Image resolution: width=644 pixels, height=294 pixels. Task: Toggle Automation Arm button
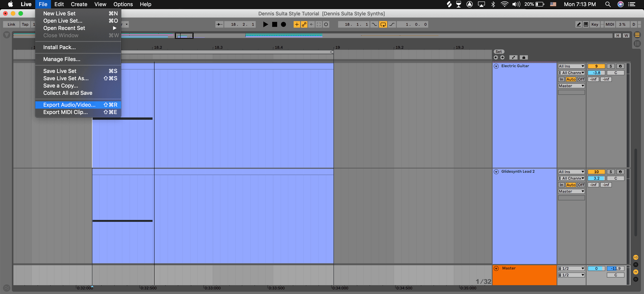click(x=304, y=24)
